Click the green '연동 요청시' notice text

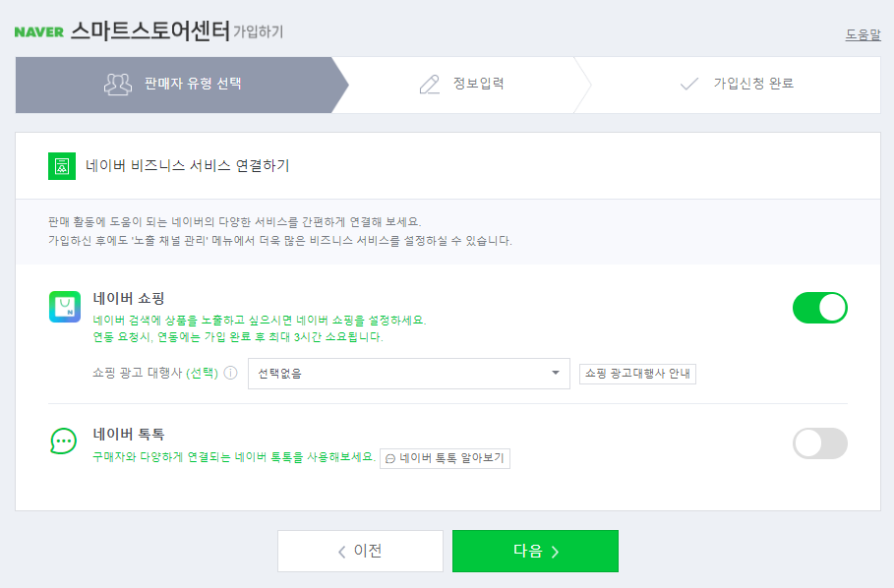pos(238,337)
